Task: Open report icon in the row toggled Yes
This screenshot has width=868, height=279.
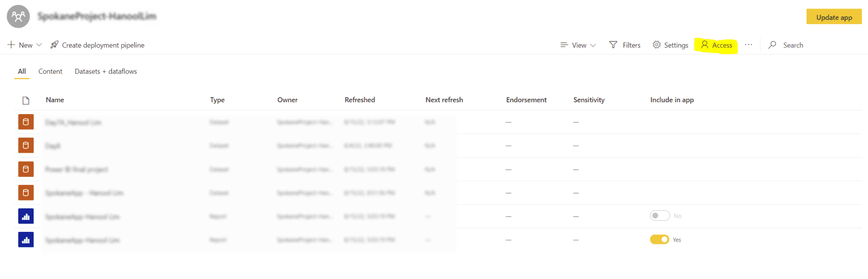Action: 25,240
